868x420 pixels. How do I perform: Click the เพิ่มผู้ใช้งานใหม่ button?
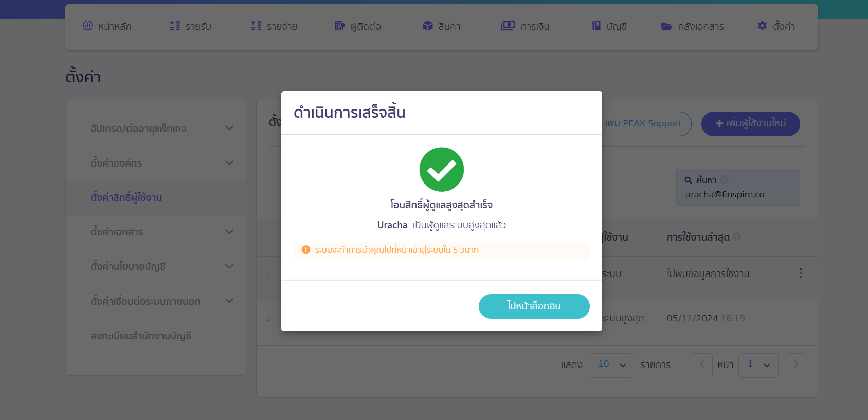coord(750,124)
